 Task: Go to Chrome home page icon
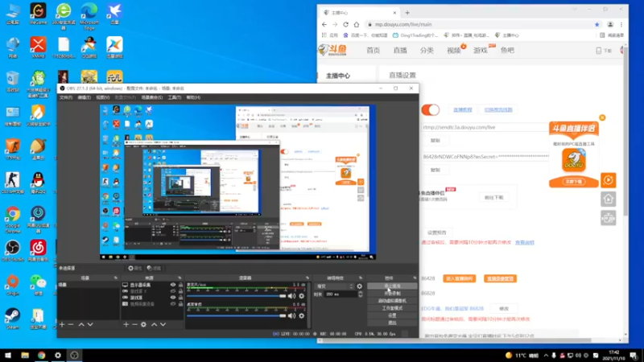click(x=357, y=25)
